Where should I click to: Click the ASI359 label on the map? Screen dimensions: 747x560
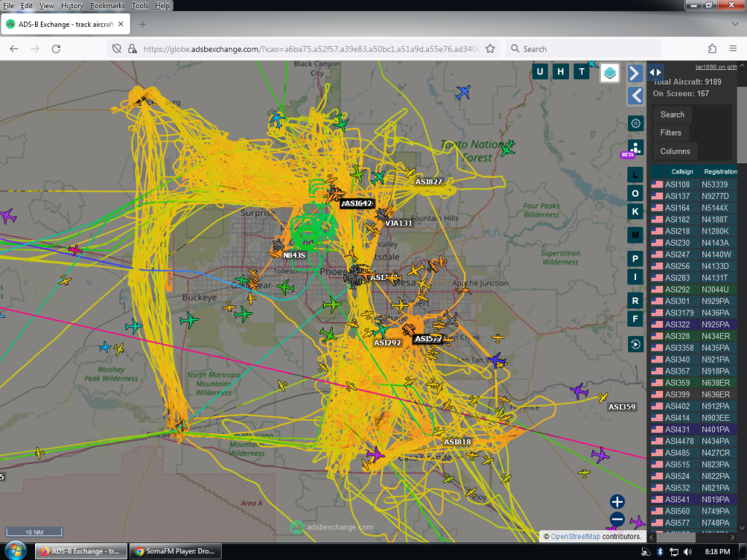pyautogui.click(x=622, y=407)
